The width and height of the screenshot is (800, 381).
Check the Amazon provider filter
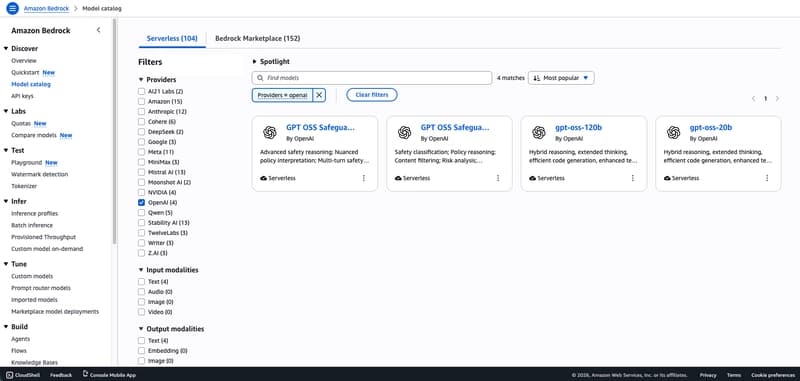coord(141,101)
